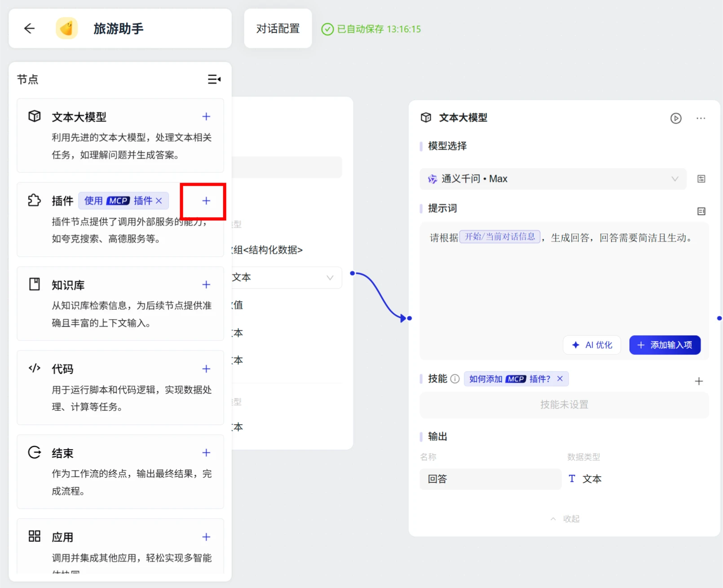Add a 结束 node with its plus
The width and height of the screenshot is (723, 588).
pos(206,452)
